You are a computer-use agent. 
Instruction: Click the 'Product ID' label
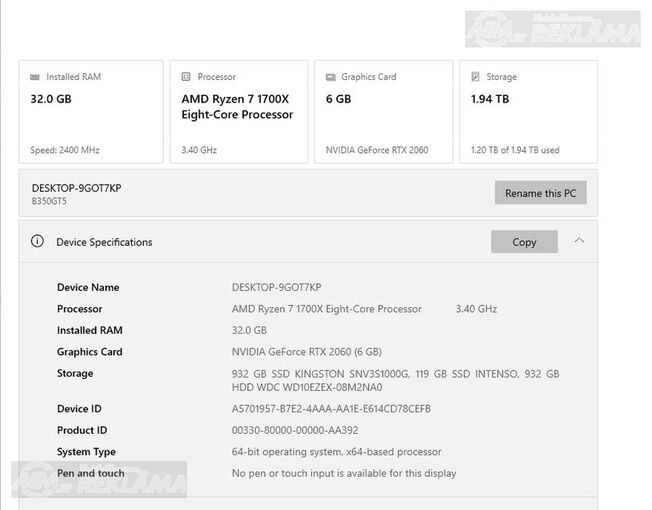[82, 430]
